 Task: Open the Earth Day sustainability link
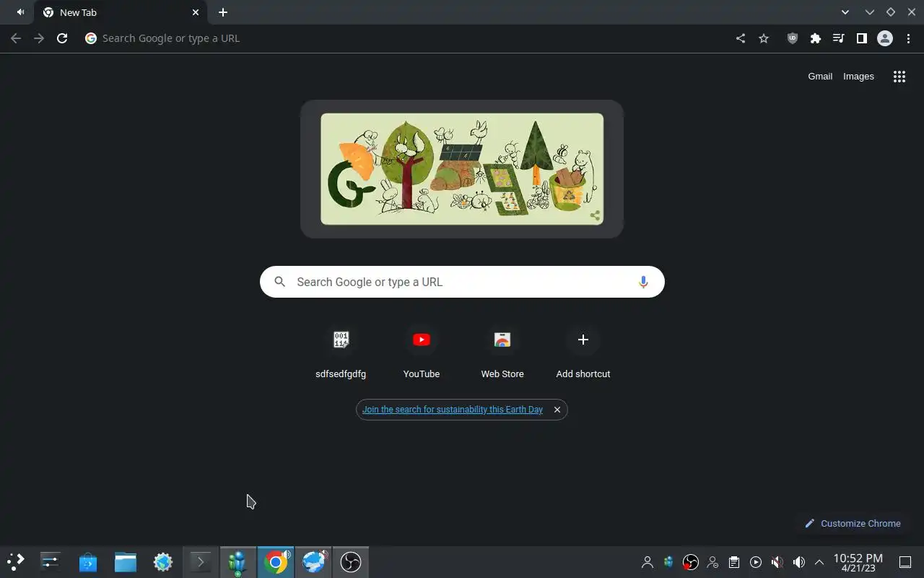point(453,410)
